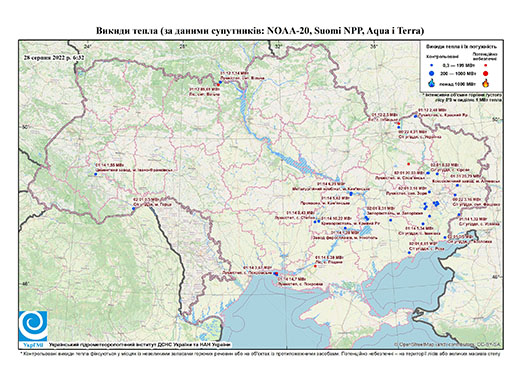Click the 28 серпня 2022 date stamp

coord(54,57)
